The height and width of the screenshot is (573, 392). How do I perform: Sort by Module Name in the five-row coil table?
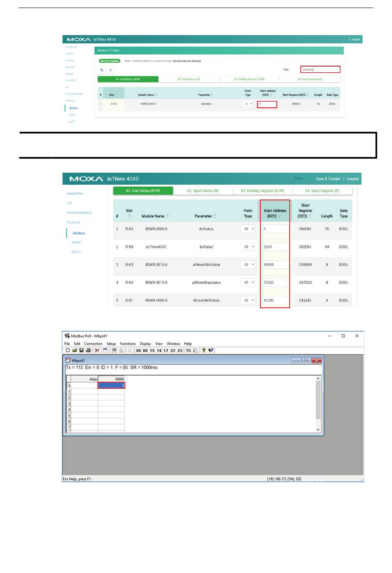pos(155,216)
